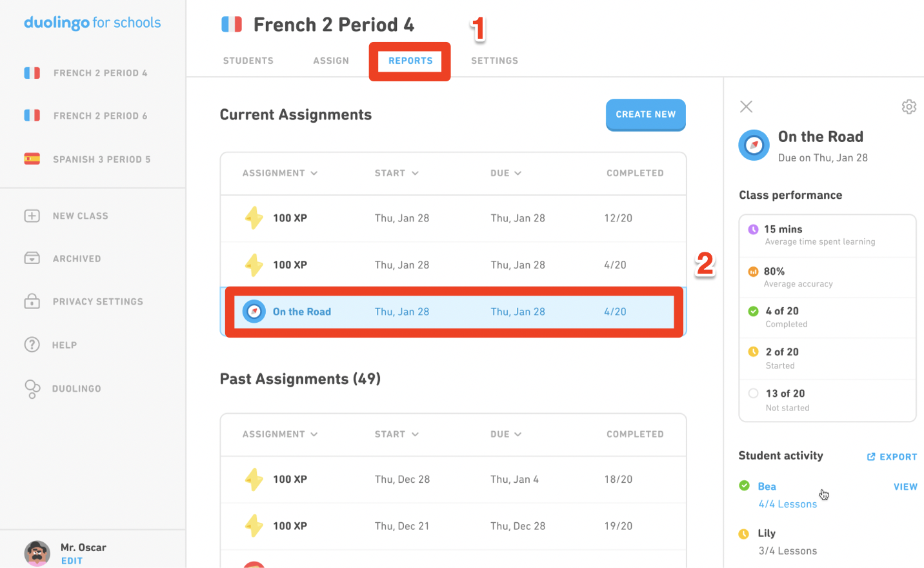Click the New Class plus icon
Viewport: 924px width, 568px height.
32,216
